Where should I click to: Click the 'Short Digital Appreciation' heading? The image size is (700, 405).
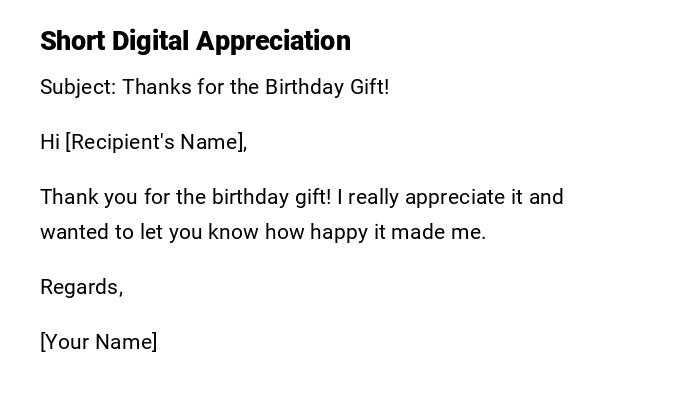point(195,41)
